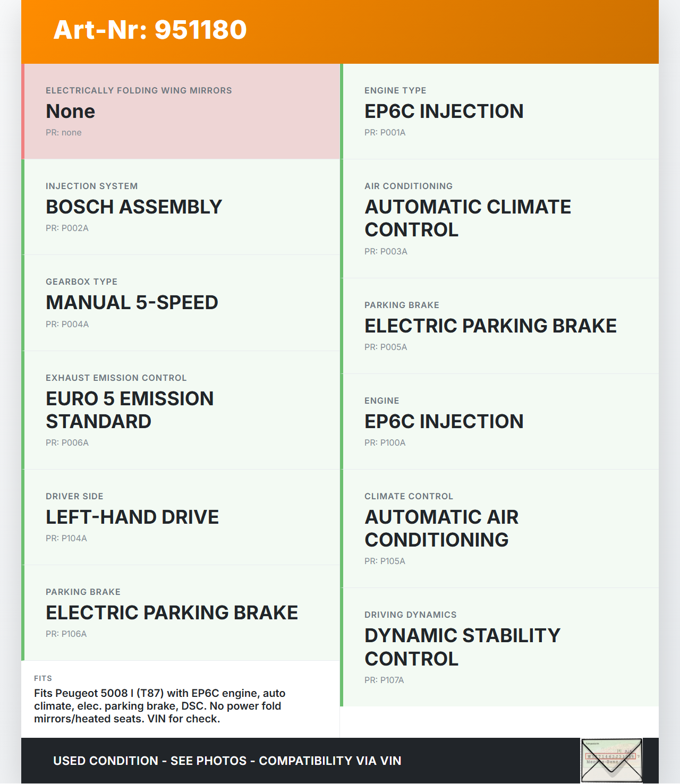Click the PR: P003A code label
The height and width of the screenshot is (784, 680).
pos(386,252)
